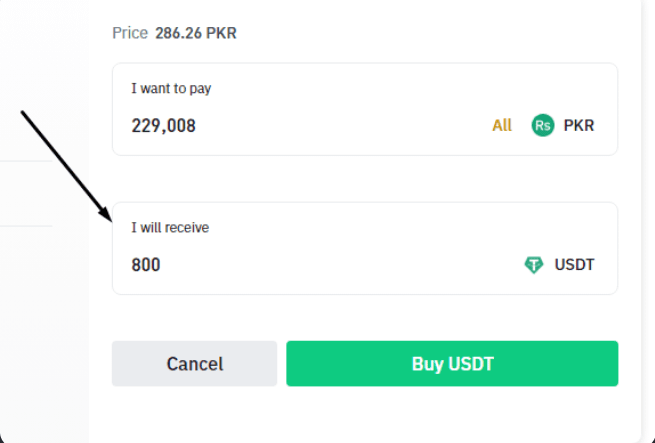Click the USDT currency label
The image size is (655, 443).
[x=575, y=265]
